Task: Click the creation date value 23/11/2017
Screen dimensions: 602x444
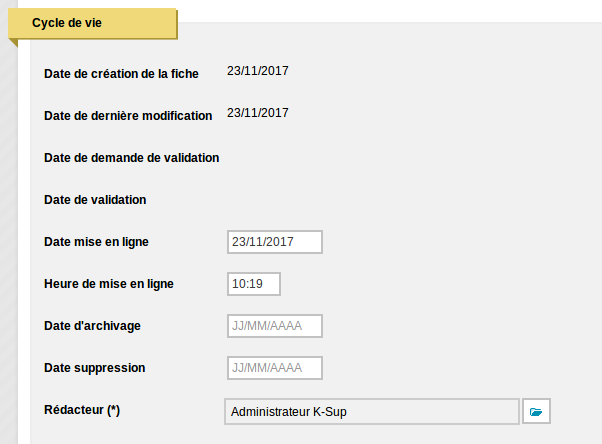Action: point(258,71)
